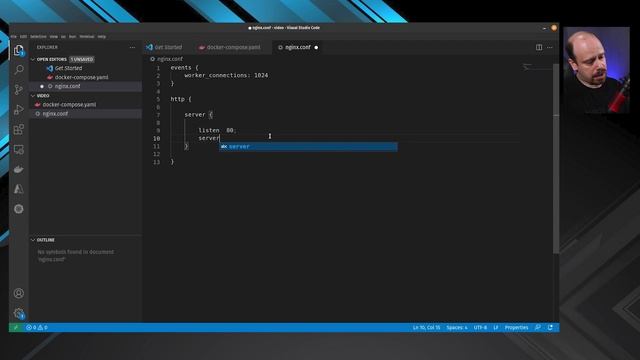Image resolution: width=640 pixels, height=360 pixels.
Task: Open the Search view icon
Action: [19, 70]
